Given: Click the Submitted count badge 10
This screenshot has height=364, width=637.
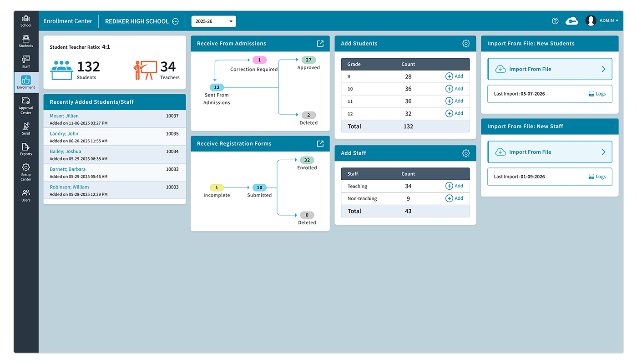Looking at the screenshot, I should pyautogui.click(x=259, y=187).
